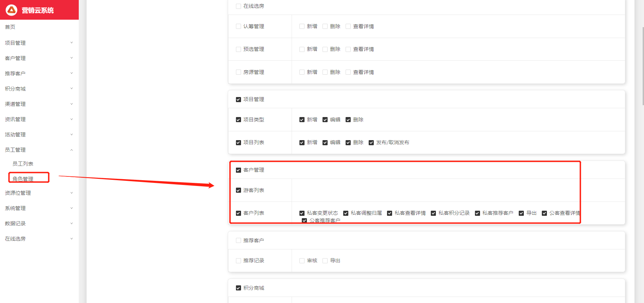Expand the 推荐客户 sidebar menu
This screenshot has height=303, width=644.
click(x=39, y=73)
